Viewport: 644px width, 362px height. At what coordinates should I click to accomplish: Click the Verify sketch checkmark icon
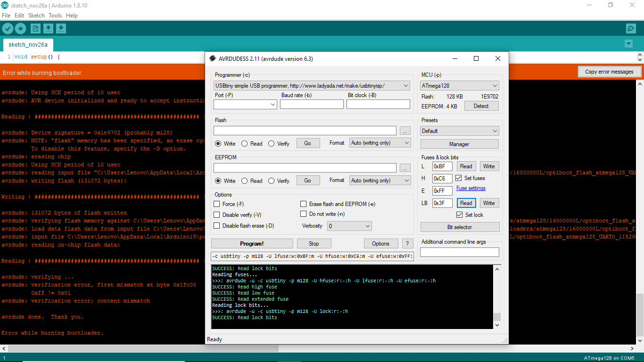8,28
